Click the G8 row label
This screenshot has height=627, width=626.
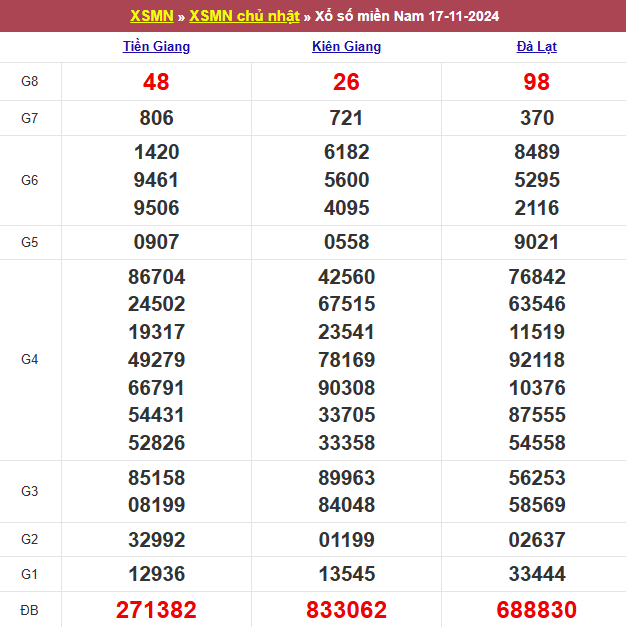click(x=30, y=82)
